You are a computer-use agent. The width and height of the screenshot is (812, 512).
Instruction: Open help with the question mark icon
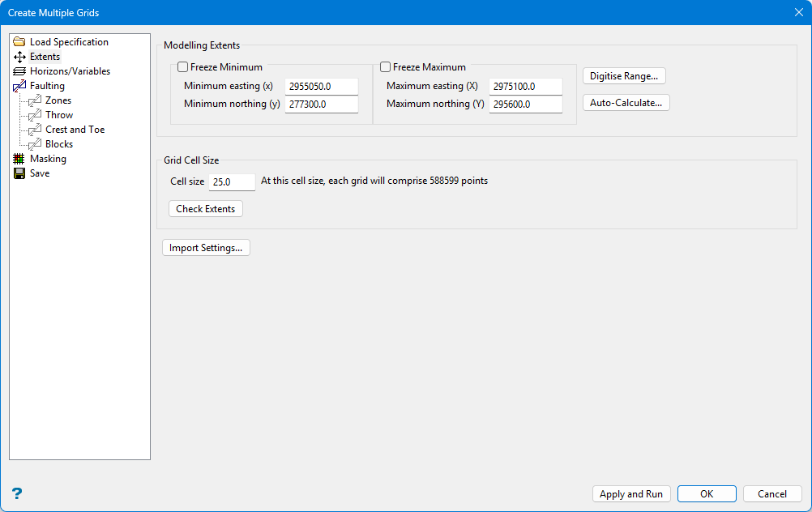coord(17,493)
